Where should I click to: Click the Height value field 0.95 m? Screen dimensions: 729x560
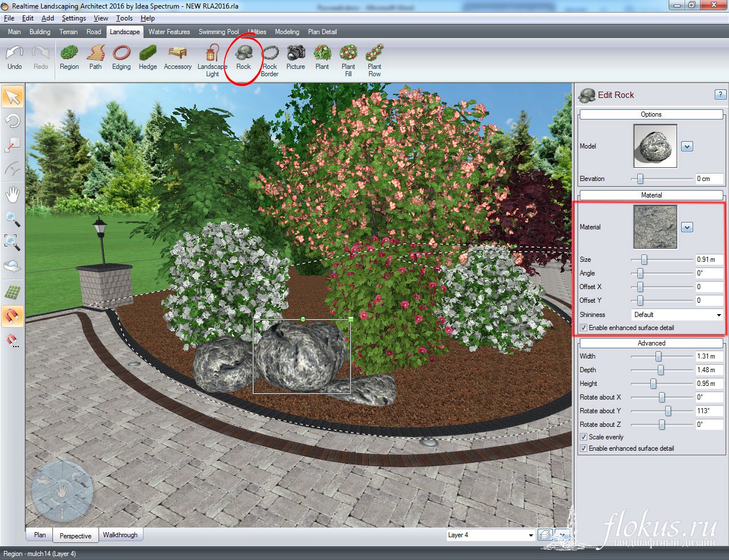coord(709,384)
